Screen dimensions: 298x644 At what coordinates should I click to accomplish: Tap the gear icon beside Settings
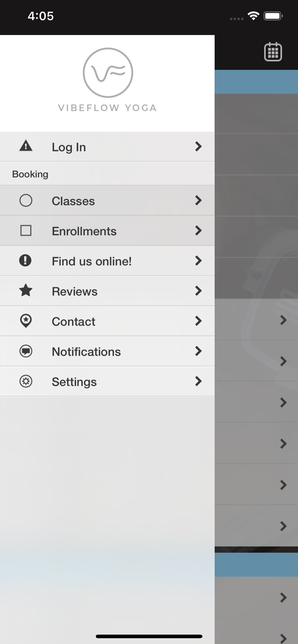[26, 381]
